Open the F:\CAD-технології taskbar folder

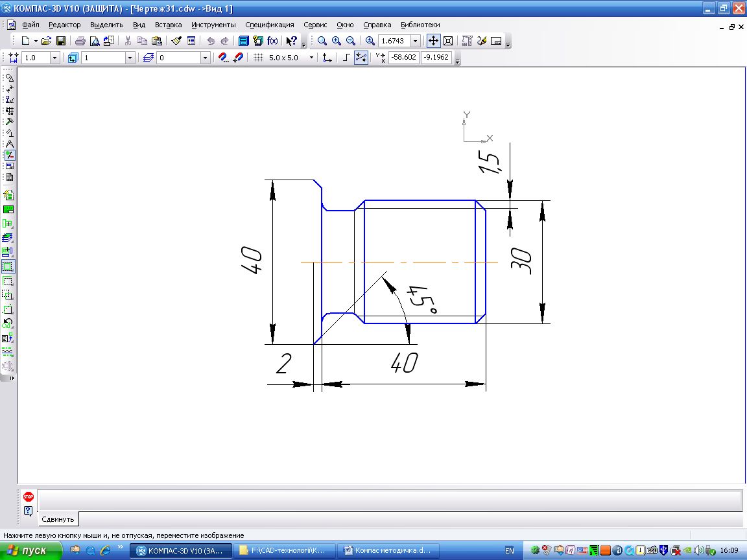pos(285,550)
